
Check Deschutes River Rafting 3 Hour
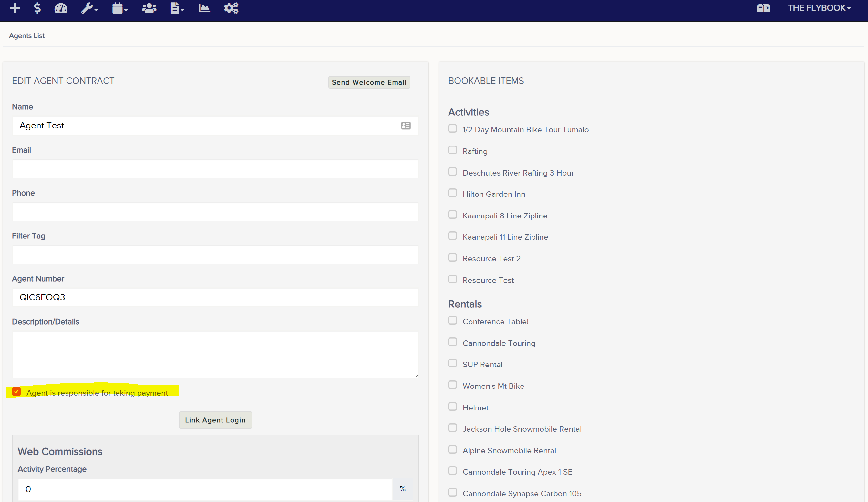coord(453,172)
